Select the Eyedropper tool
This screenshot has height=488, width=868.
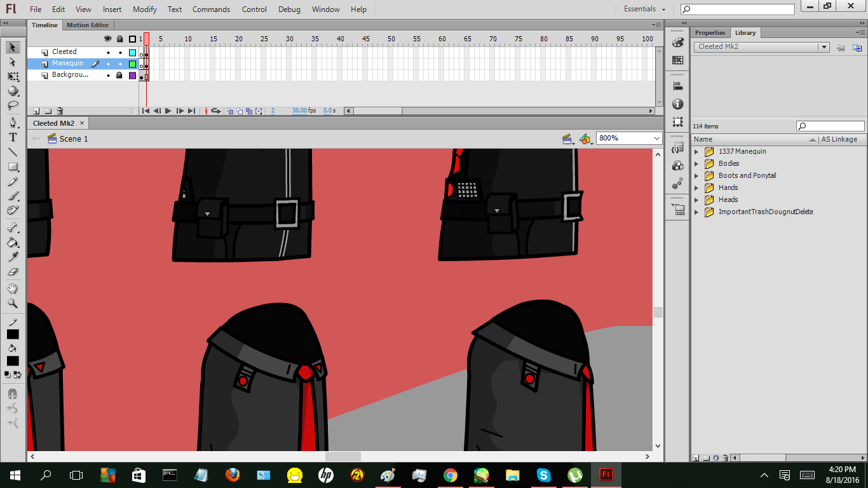(x=13, y=257)
